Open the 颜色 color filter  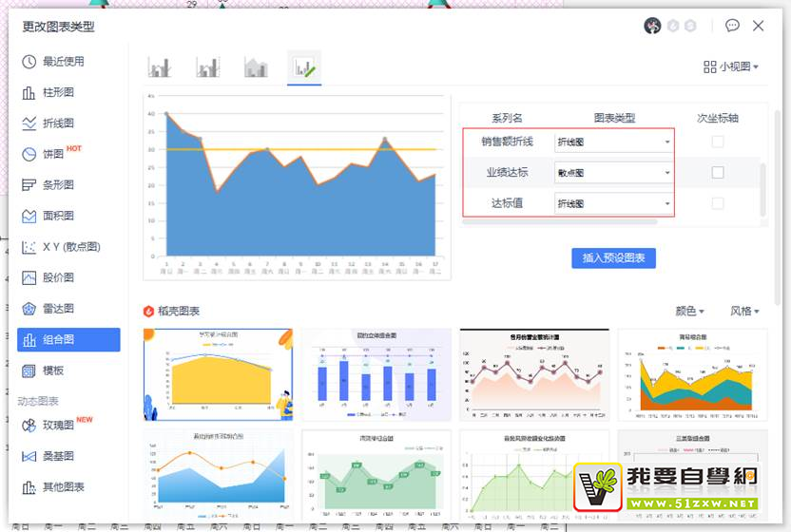click(689, 311)
